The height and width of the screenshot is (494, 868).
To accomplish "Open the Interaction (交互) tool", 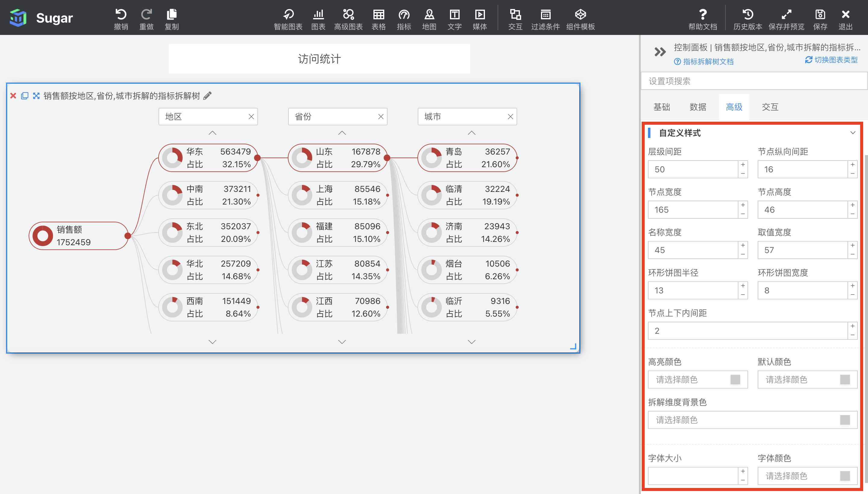I will click(515, 19).
